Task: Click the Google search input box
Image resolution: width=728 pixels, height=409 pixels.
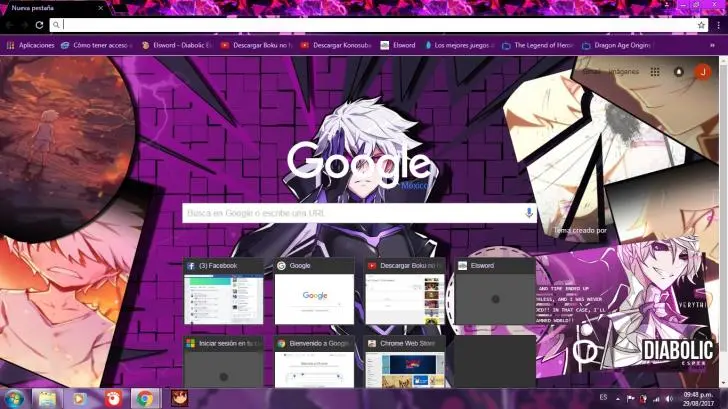Action: point(350,213)
